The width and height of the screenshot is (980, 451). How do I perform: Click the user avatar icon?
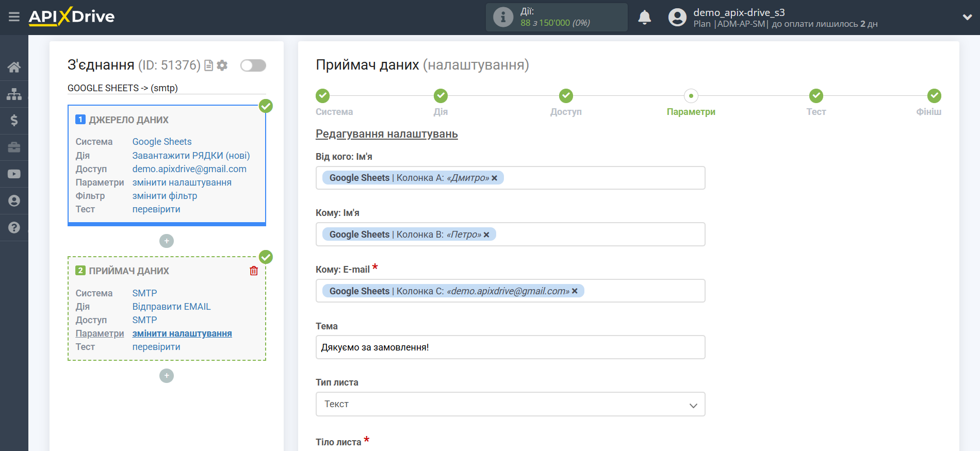click(677, 18)
